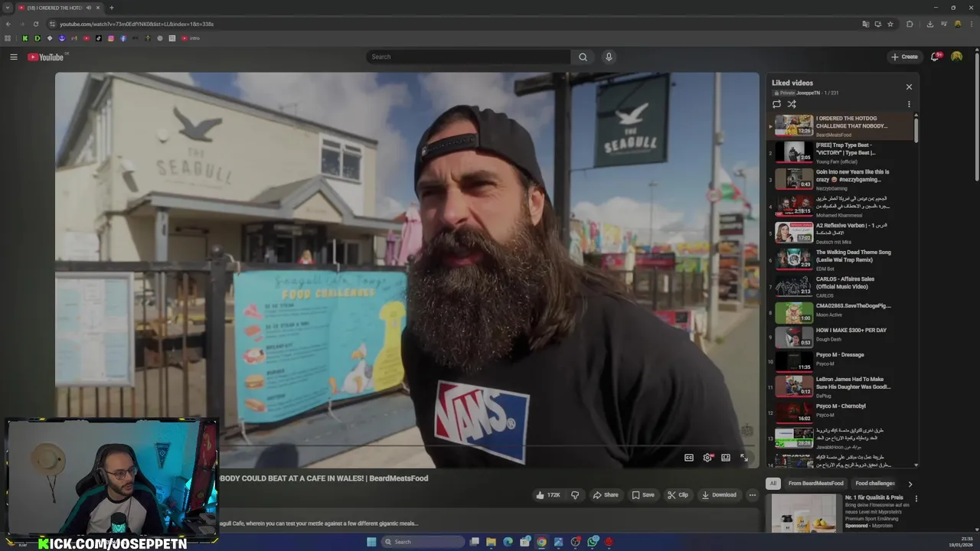Click the Windows taskbar search box
This screenshot has height=551, width=980.
coord(423,542)
